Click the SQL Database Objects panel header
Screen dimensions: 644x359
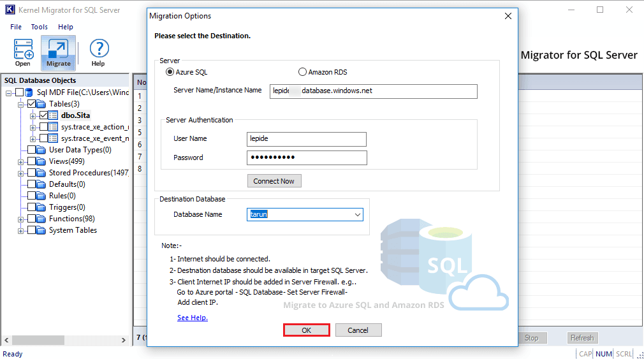click(x=66, y=80)
